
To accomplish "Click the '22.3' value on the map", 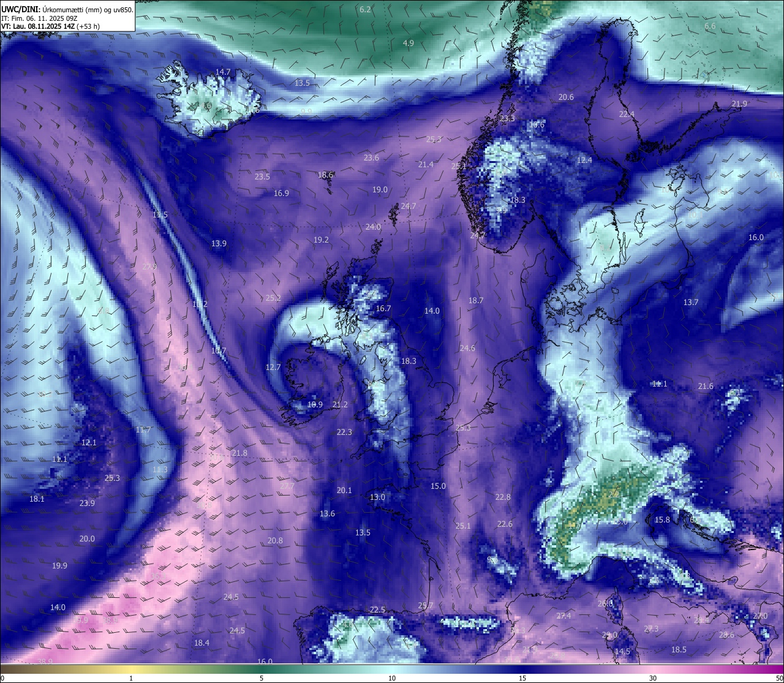I will [x=344, y=432].
